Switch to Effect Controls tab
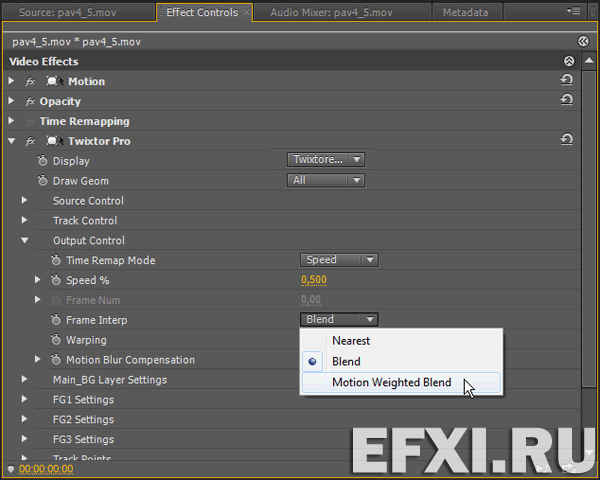 click(x=202, y=13)
